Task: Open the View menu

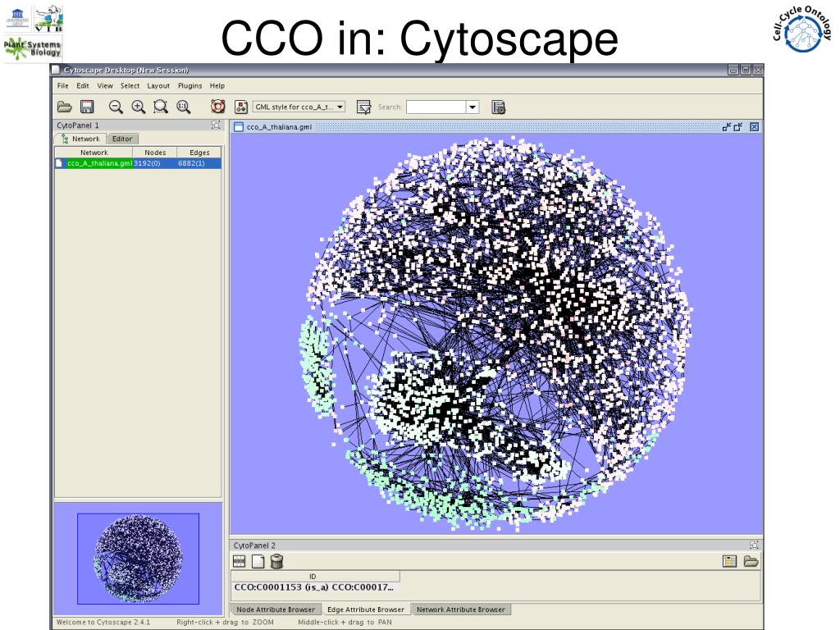Action: click(x=105, y=85)
